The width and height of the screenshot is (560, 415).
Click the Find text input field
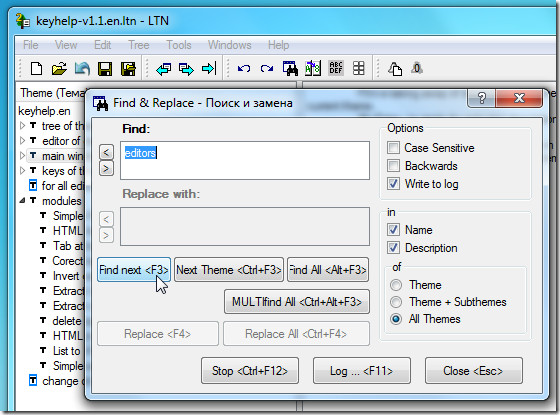[245, 160]
